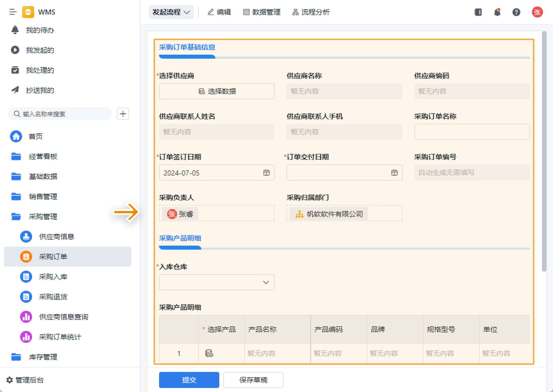Click the hamburger menu icon beside WMS

point(13,12)
